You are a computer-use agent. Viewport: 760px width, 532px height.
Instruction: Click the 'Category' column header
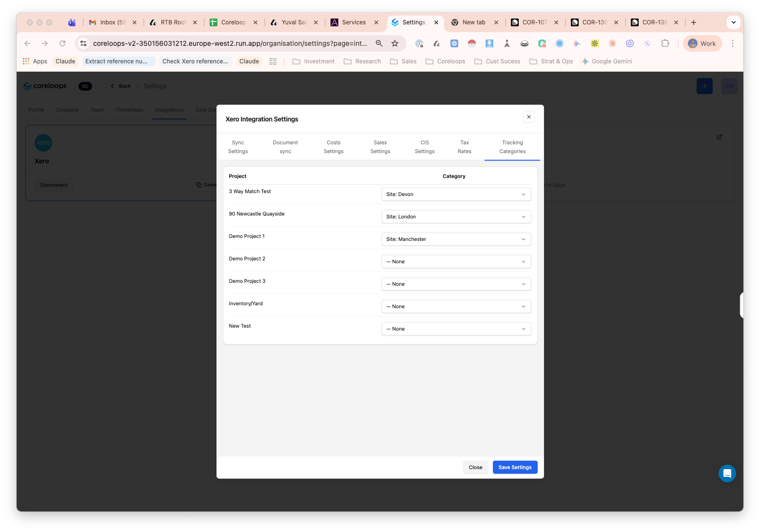tap(454, 176)
